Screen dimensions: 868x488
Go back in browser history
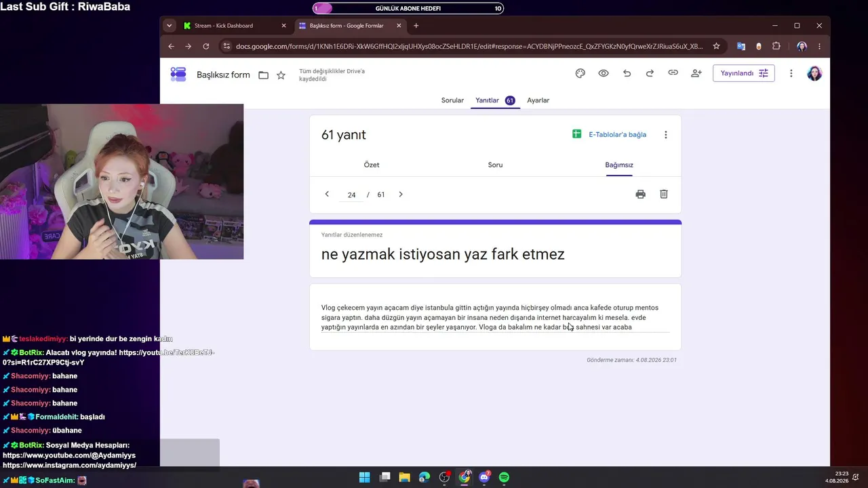171,46
